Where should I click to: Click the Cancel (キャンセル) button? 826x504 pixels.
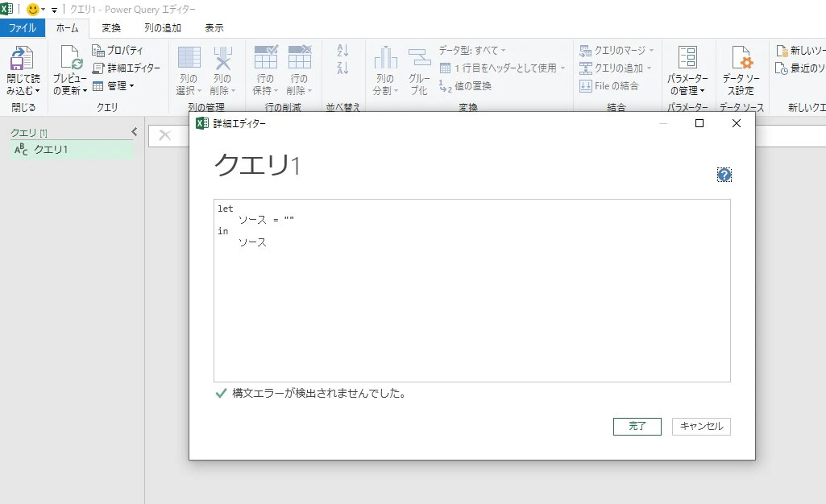click(701, 426)
